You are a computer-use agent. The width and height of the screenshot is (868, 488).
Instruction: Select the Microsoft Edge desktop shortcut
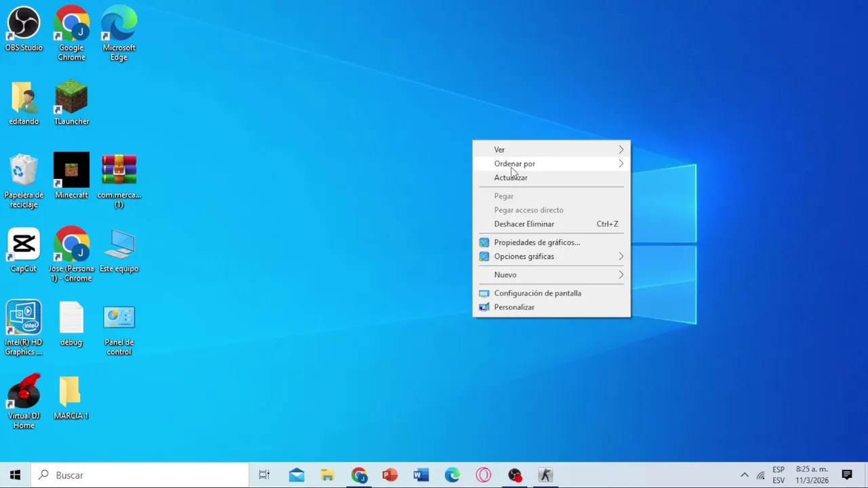(x=119, y=34)
